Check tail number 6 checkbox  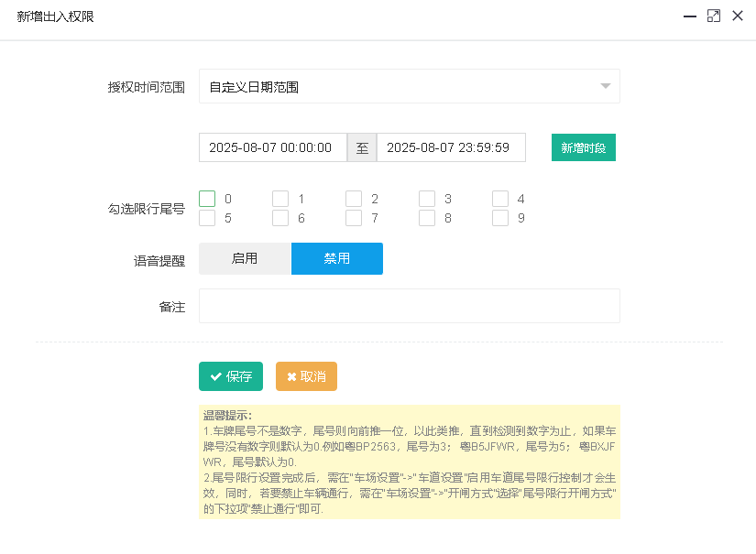coord(280,218)
